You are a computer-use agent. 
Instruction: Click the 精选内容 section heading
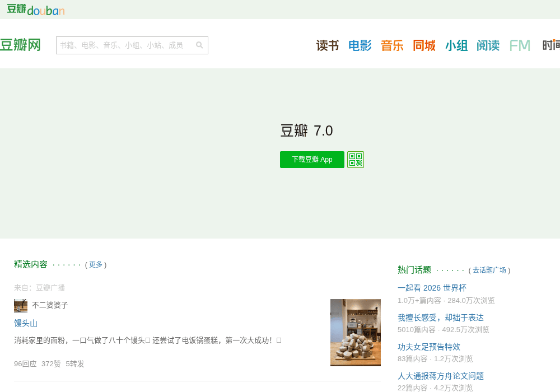[x=31, y=264]
